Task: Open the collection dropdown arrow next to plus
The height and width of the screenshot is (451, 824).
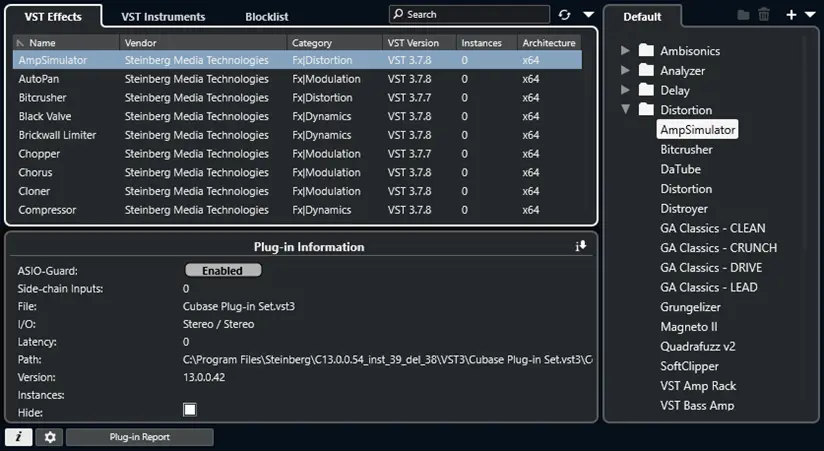Action: [810, 15]
